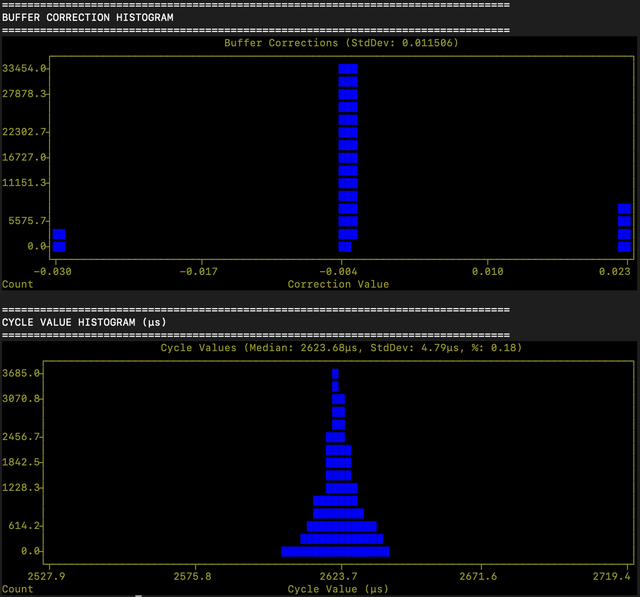Click the 5575.7 count axis label

tap(27, 221)
